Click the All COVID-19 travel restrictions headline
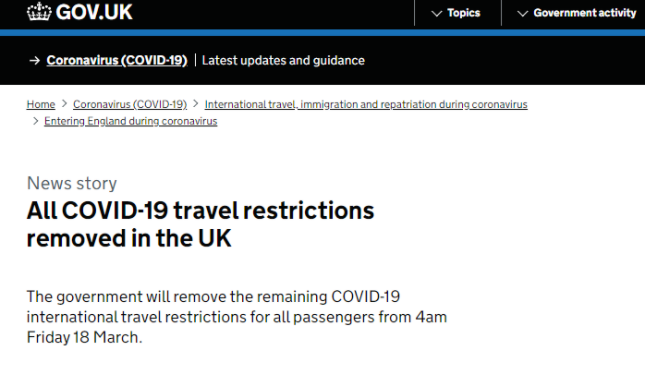 (200, 225)
